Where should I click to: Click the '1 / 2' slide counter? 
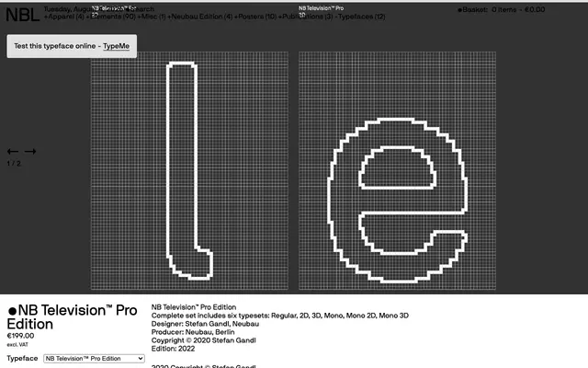click(x=14, y=164)
